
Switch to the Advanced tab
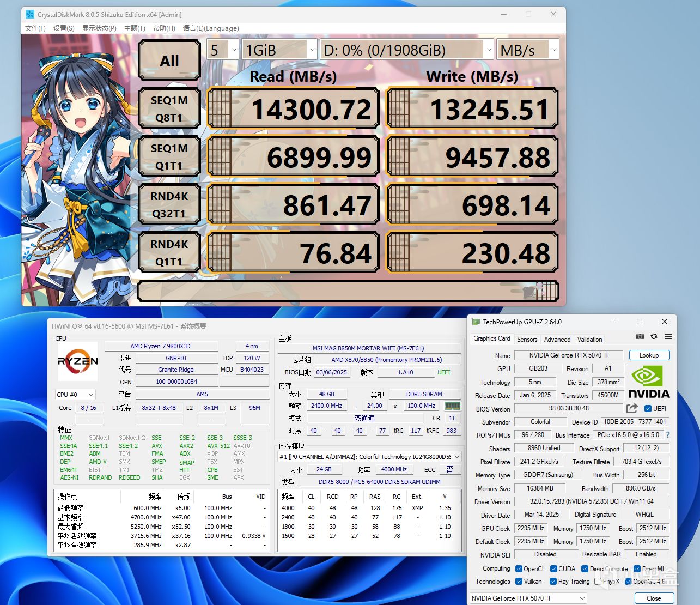pos(557,339)
